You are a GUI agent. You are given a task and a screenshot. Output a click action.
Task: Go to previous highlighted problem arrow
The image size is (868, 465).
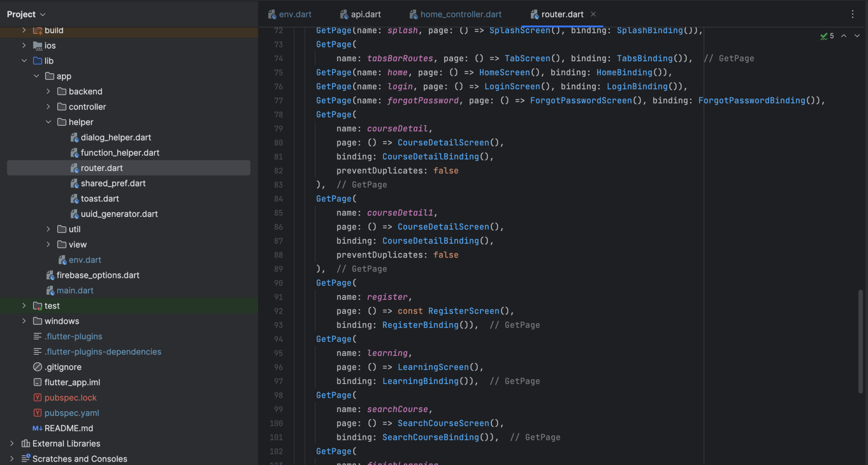(844, 36)
